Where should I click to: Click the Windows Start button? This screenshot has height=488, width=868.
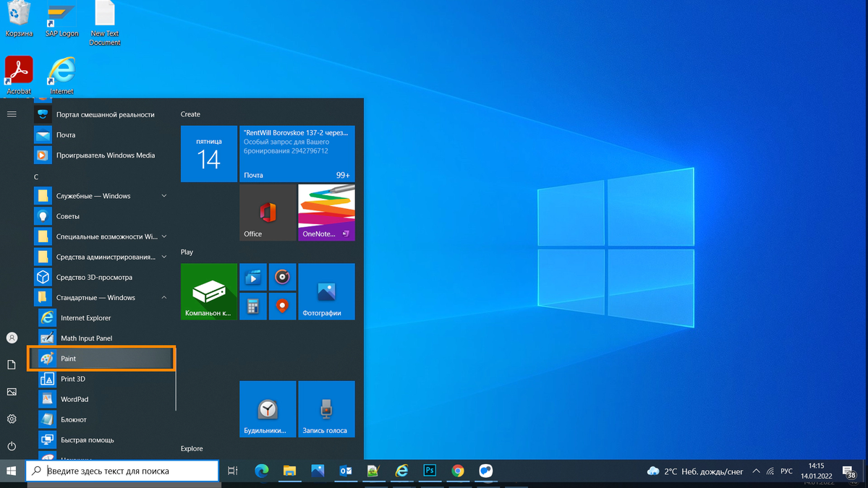(12, 471)
